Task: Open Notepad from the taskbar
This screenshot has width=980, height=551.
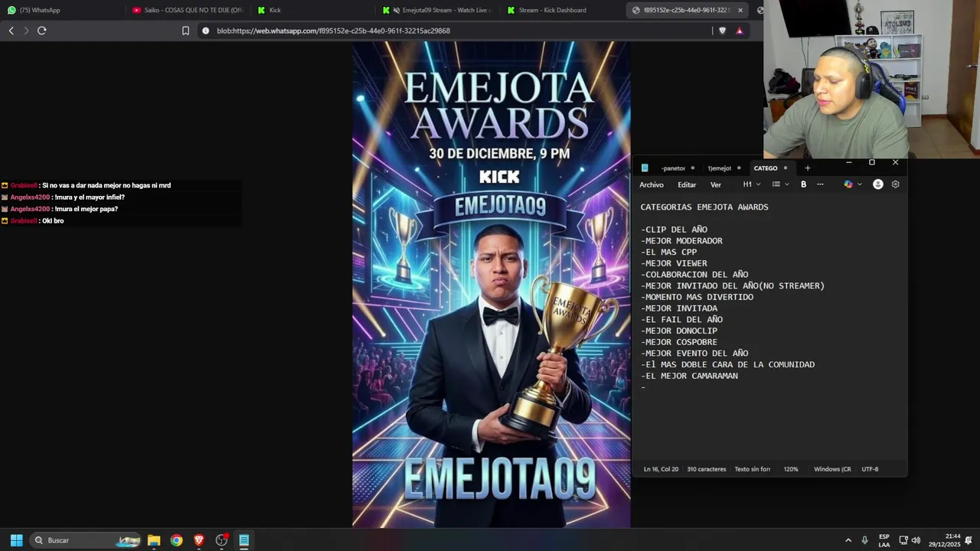Action: pyautogui.click(x=244, y=540)
